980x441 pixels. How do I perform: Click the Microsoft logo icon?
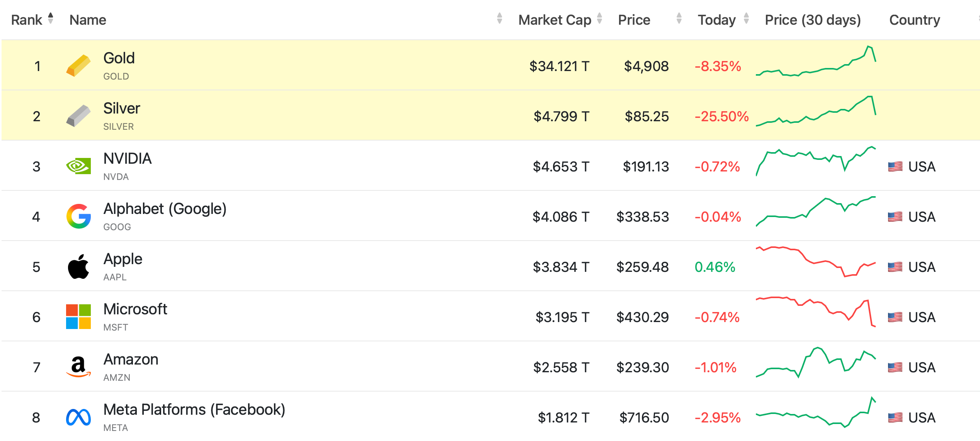pos(78,317)
